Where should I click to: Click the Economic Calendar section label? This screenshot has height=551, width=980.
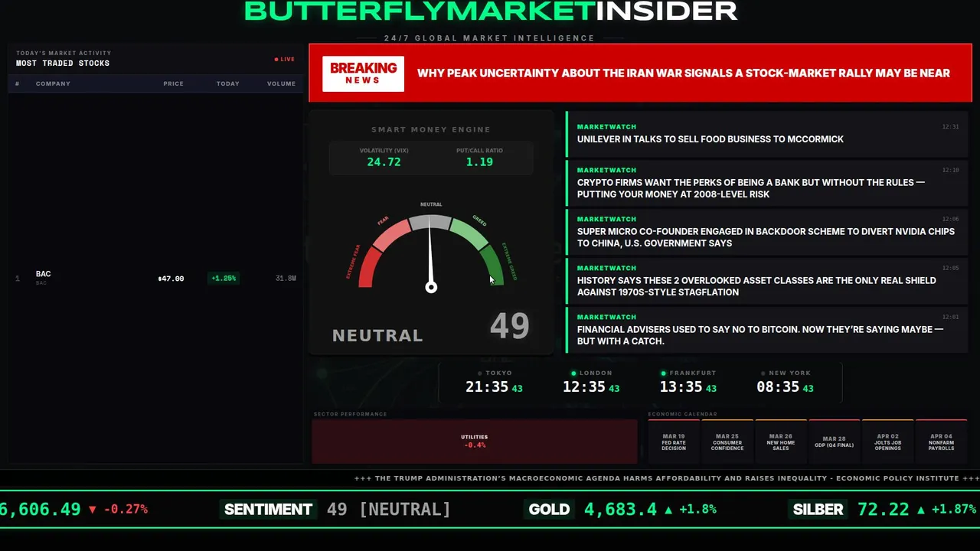point(684,414)
